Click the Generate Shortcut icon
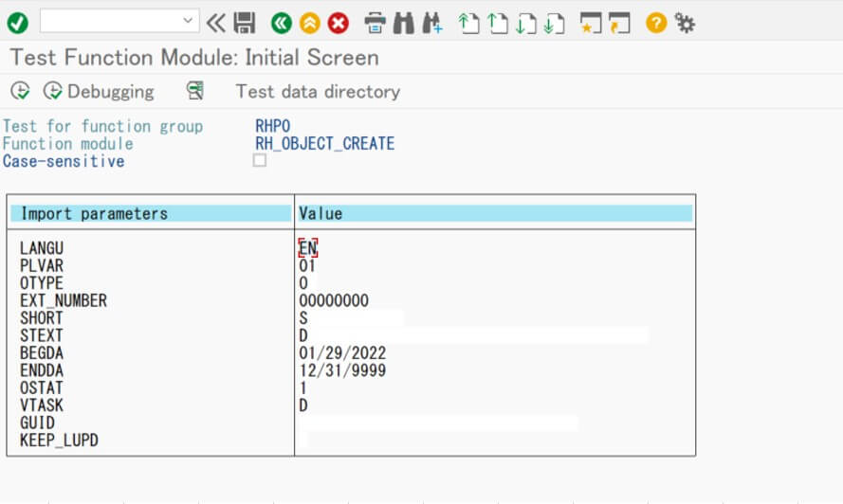Screen dimensions: 843x504 click(x=619, y=23)
